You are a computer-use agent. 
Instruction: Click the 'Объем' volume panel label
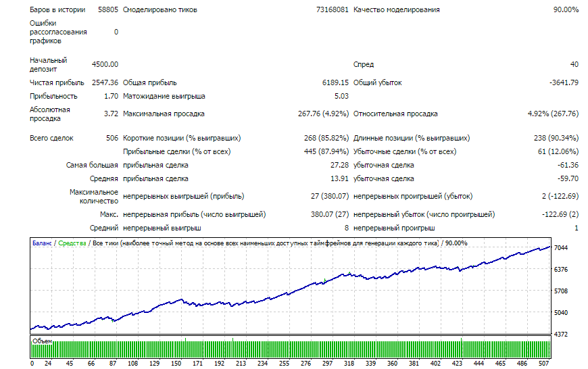click(x=42, y=341)
